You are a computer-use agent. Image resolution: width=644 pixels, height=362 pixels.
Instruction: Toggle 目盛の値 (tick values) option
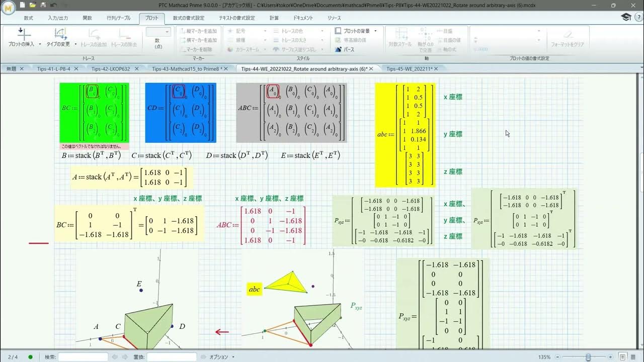click(x=448, y=40)
